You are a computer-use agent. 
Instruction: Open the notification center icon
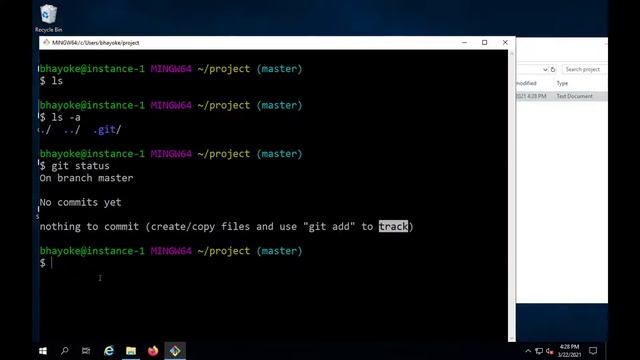pos(593,351)
